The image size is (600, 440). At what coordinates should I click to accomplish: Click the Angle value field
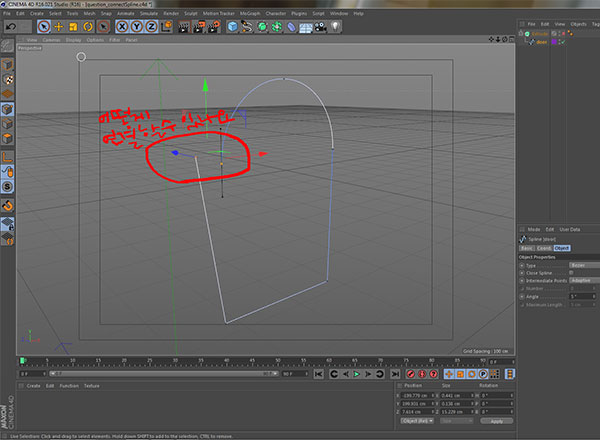(x=580, y=297)
